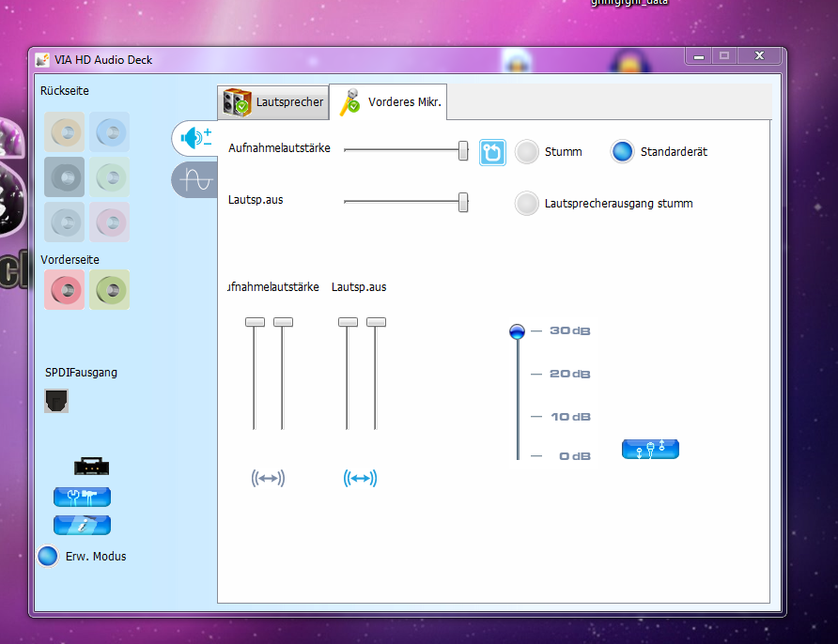
Task: Open the sine wave side tab
Action: point(195,180)
